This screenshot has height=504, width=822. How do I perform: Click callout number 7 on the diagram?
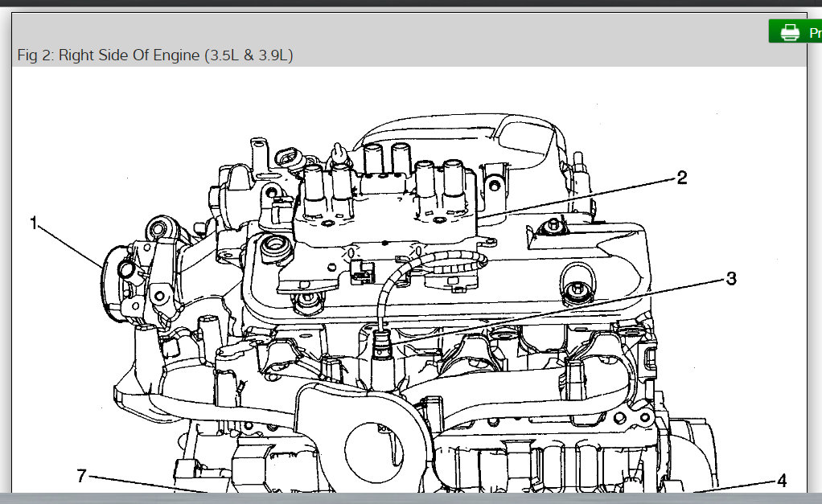tap(81, 476)
